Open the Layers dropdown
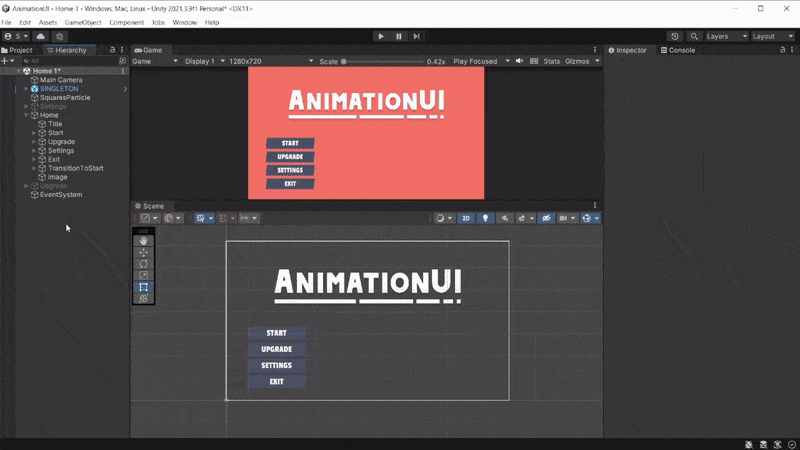 click(x=726, y=36)
